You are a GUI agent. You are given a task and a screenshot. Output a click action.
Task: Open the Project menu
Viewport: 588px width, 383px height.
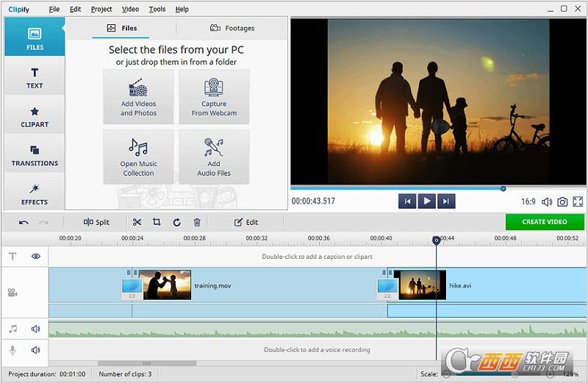coord(101,9)
